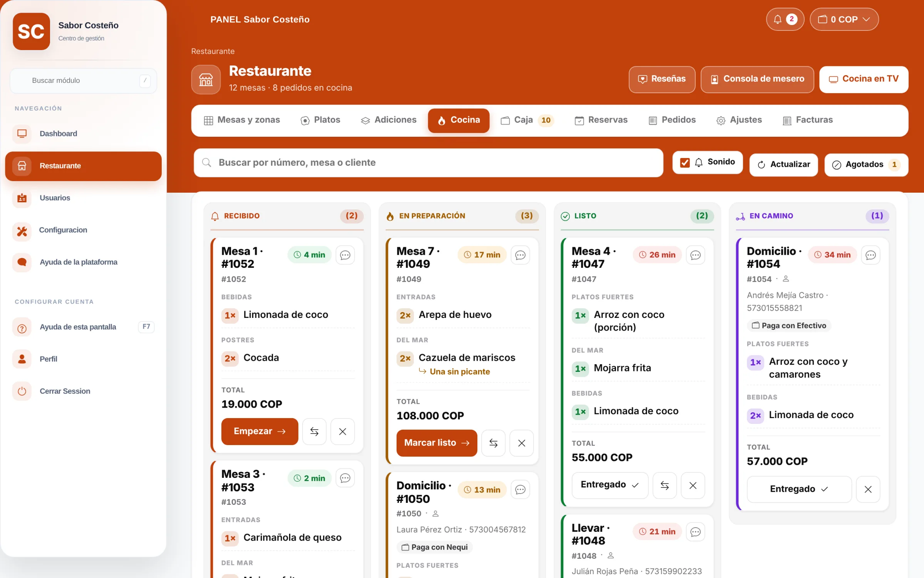
Task: Open the Facturas tab
Action: click(808, 120)
